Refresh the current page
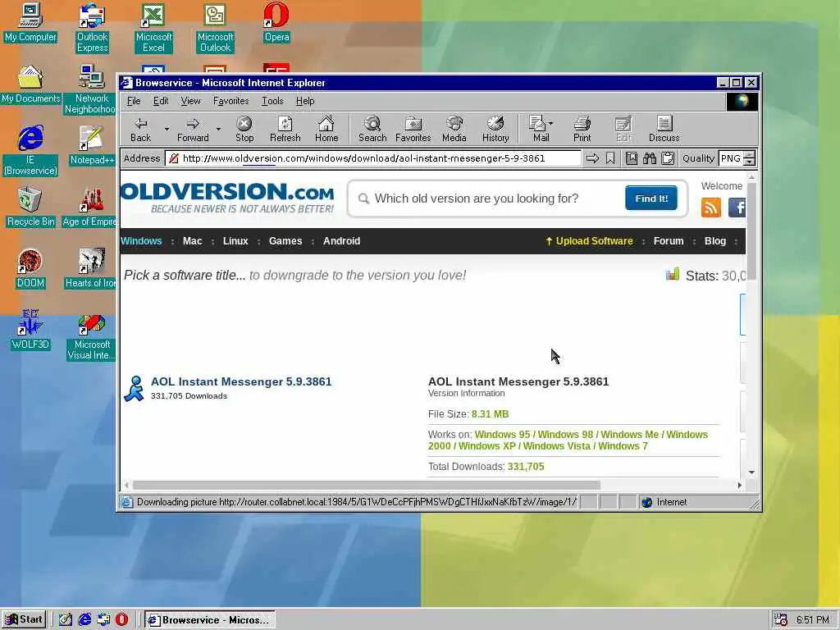This screenshot has width=840, height=630. [x=285, y=129]
